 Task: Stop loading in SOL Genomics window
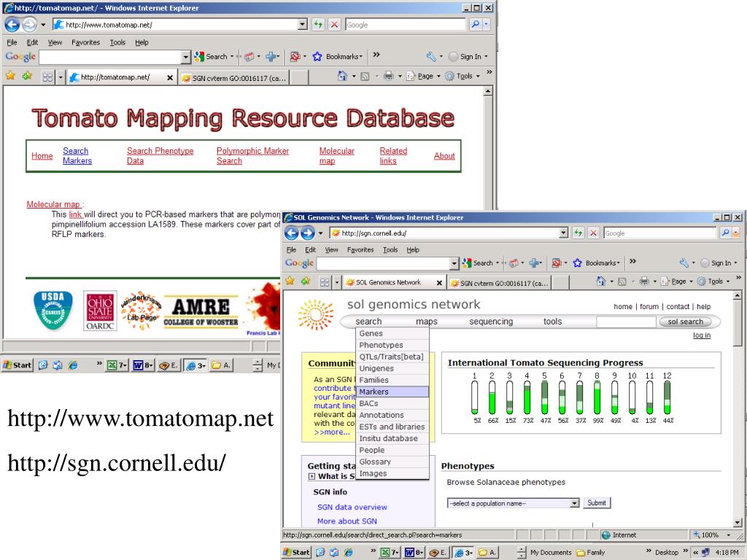pos(593,233)
